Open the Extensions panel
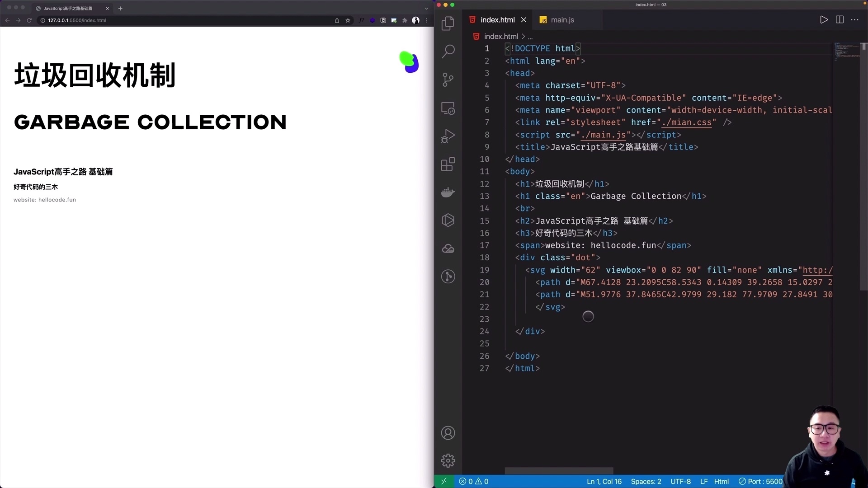868x488 pixels. (x=448, y=164)
